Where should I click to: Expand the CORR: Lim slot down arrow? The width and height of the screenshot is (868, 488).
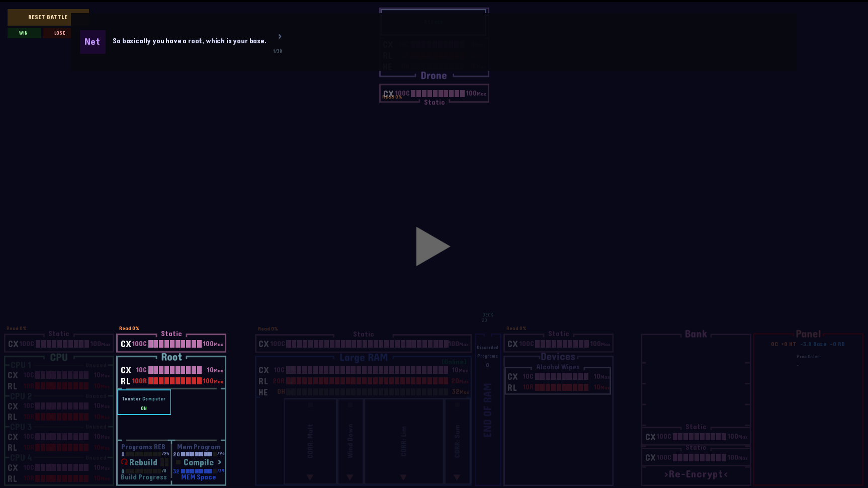(x=403, y=477)
